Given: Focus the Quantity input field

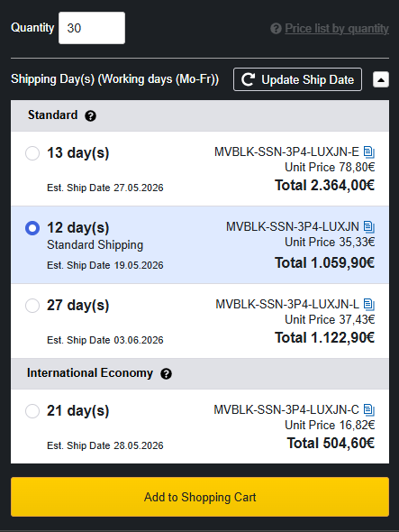Looking at the screenshot, I should point(92,28).
